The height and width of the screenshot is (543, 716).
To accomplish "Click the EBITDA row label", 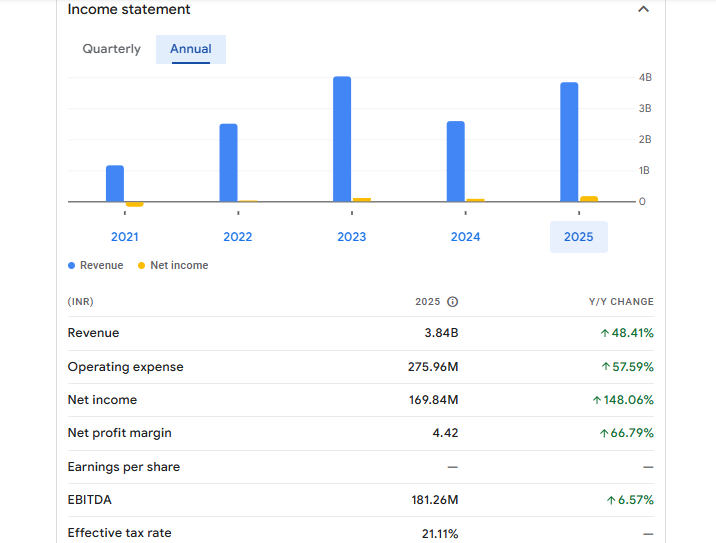I will coord(90,500).
